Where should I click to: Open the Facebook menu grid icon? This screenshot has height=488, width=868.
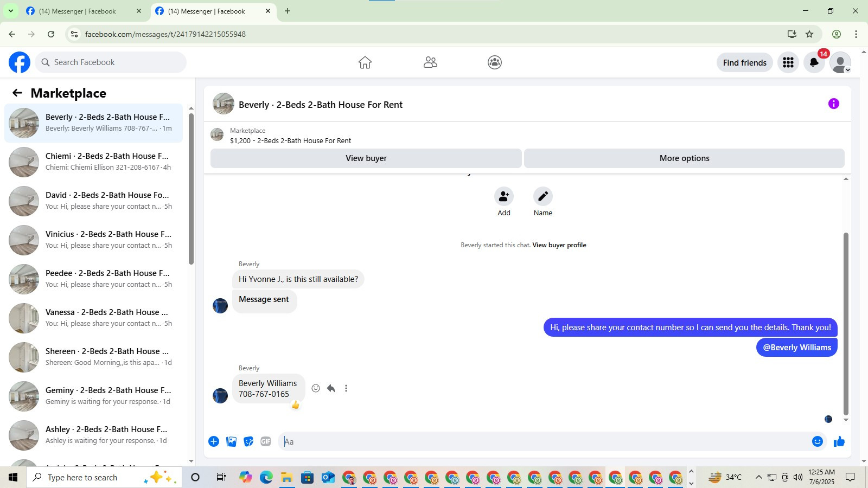coord(788,62)
